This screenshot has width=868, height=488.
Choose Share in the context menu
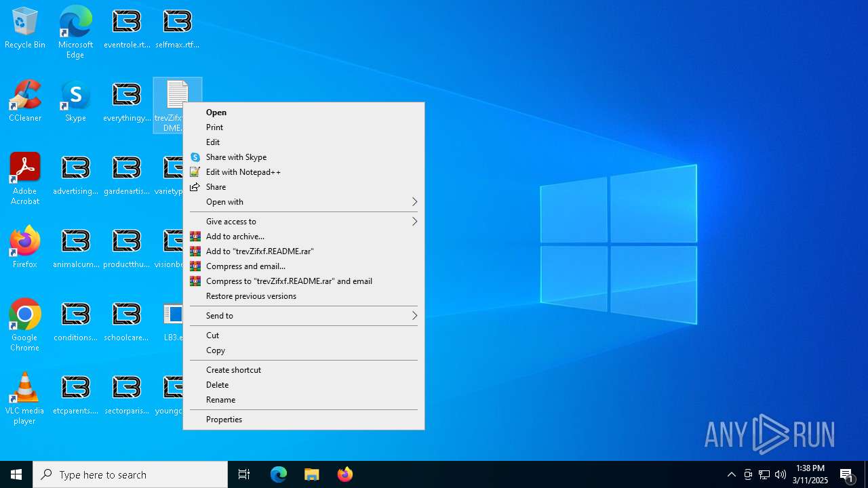coord(304,187)
